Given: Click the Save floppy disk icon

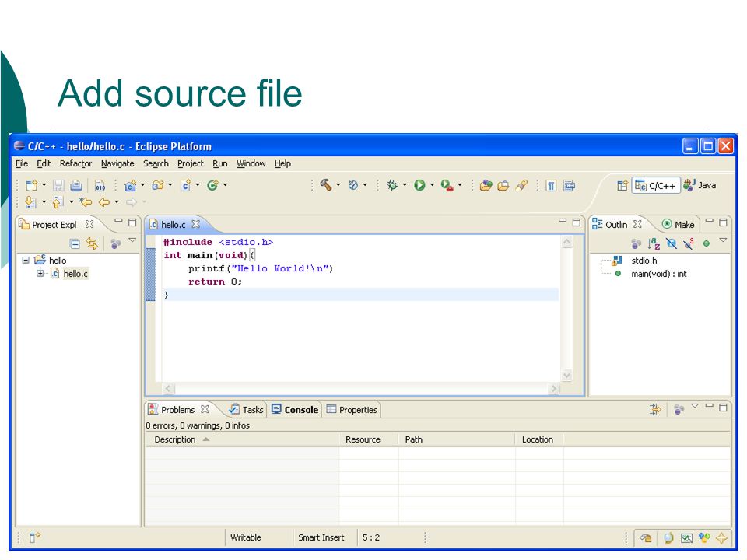Looking at the screenshot, I should click(x=58, y=185).
